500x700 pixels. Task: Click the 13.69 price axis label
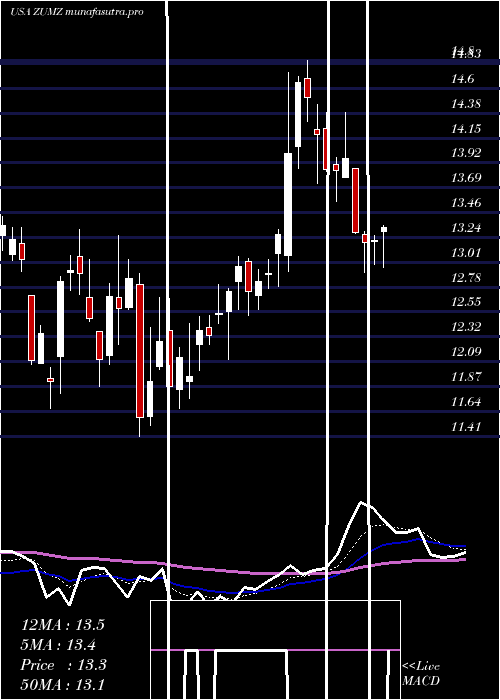(466, 178)
